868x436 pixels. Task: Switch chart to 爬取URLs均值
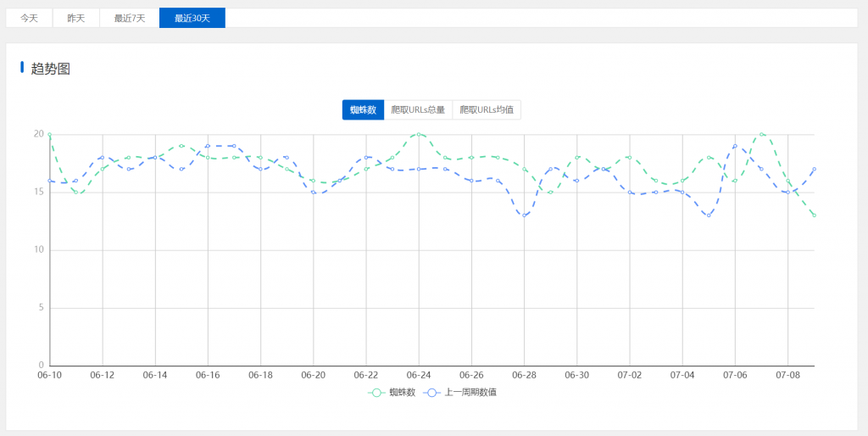(x=487, y=109)
